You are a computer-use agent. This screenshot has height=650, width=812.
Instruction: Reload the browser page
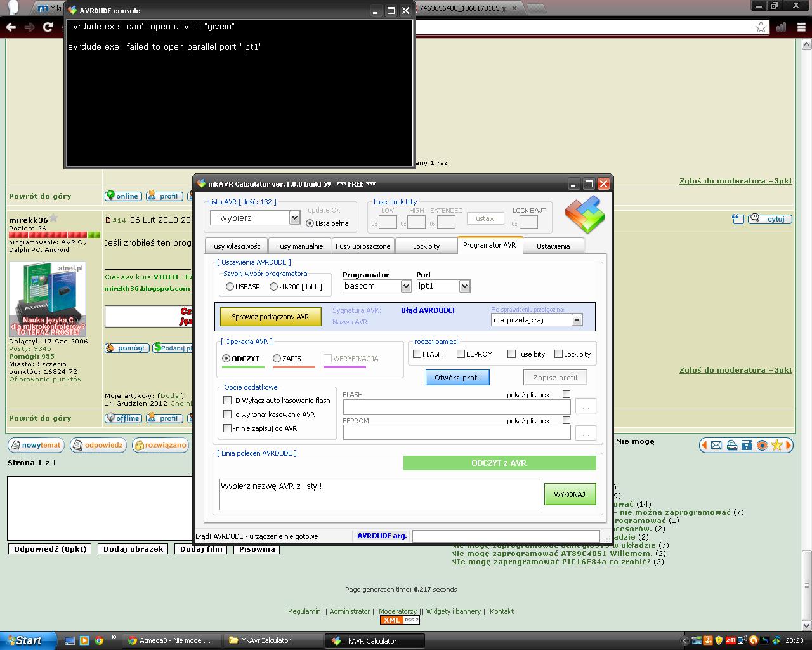pos(48,27)
